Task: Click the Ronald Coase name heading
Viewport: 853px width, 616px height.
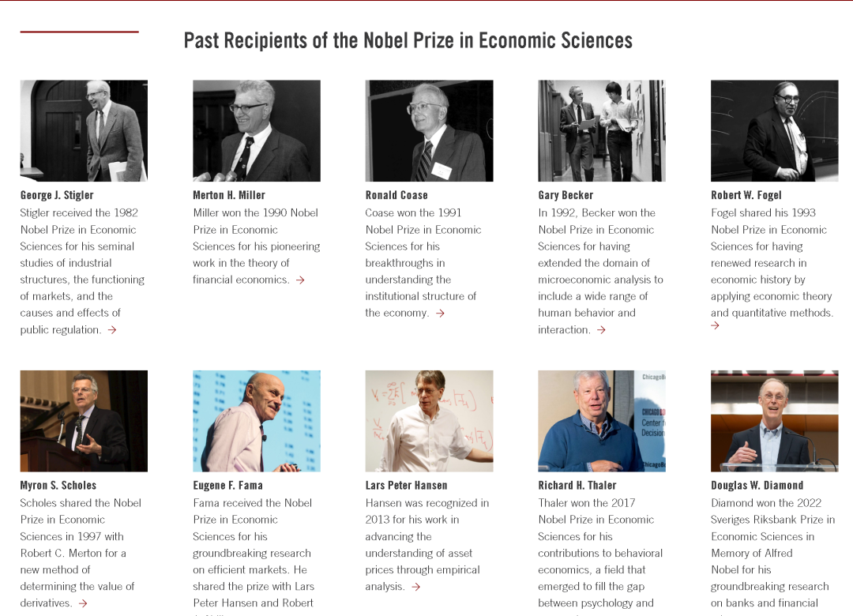Action: pyautogui.click(x=396, y=195)
